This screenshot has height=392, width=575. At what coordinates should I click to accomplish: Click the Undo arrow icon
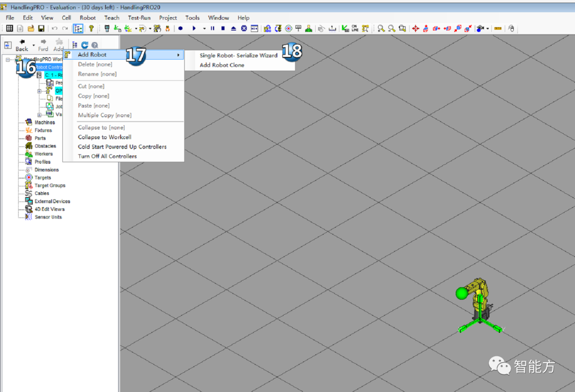pyautogui.click(x=54, y=28)
